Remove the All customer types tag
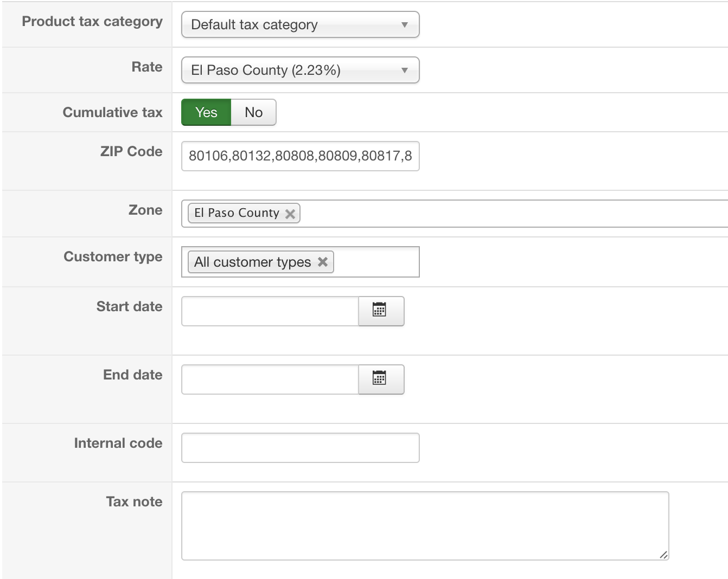This screenshot has height=579, width=728. click(x=323, y=262)
